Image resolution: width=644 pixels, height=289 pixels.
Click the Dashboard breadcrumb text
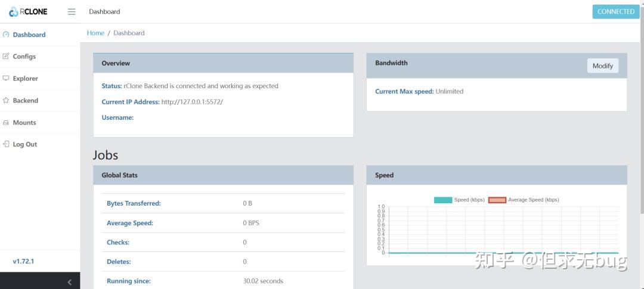(x=129, y=33)
